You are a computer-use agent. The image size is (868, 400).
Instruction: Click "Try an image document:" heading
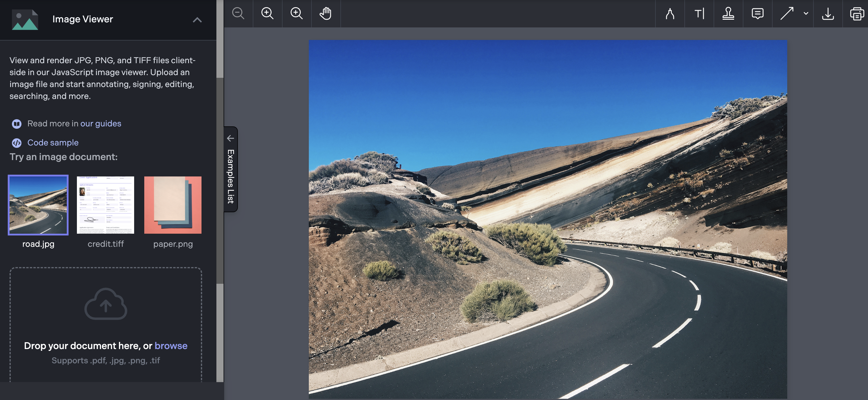(x=64, y=157)
